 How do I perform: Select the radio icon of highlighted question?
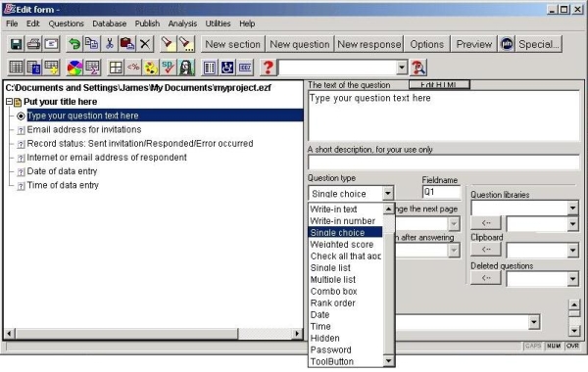[x=21, y=116]
